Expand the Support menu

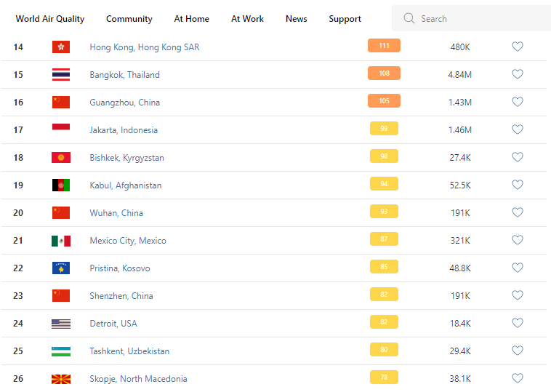pos(345,19)
